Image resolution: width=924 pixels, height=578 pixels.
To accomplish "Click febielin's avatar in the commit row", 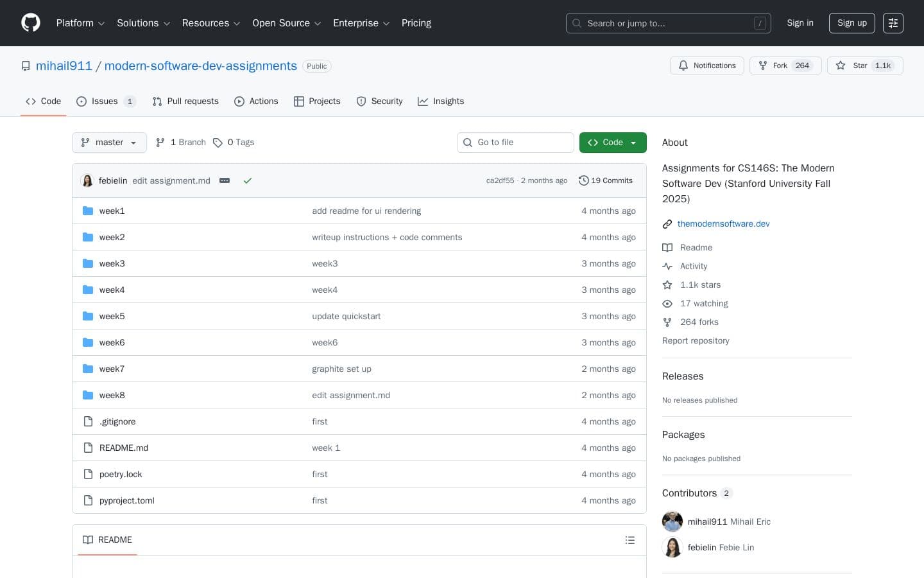I will [x=88, y=181].
